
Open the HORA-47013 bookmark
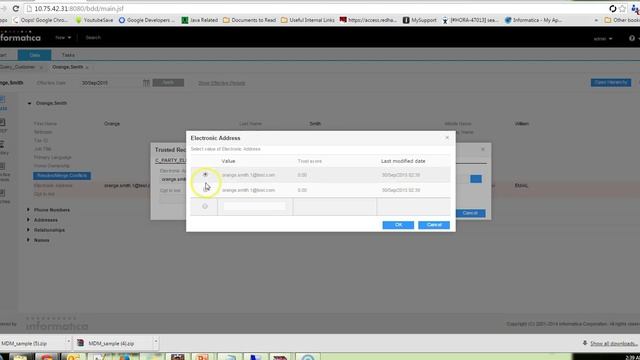[x=470, y=20]
